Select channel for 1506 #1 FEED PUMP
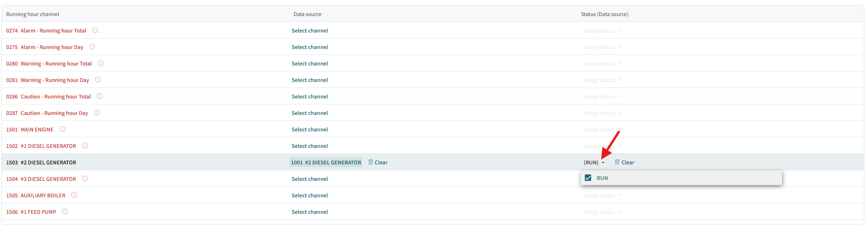Image resolution: width=868 pixels, height=250 pixels. click(x=310, y=212)
